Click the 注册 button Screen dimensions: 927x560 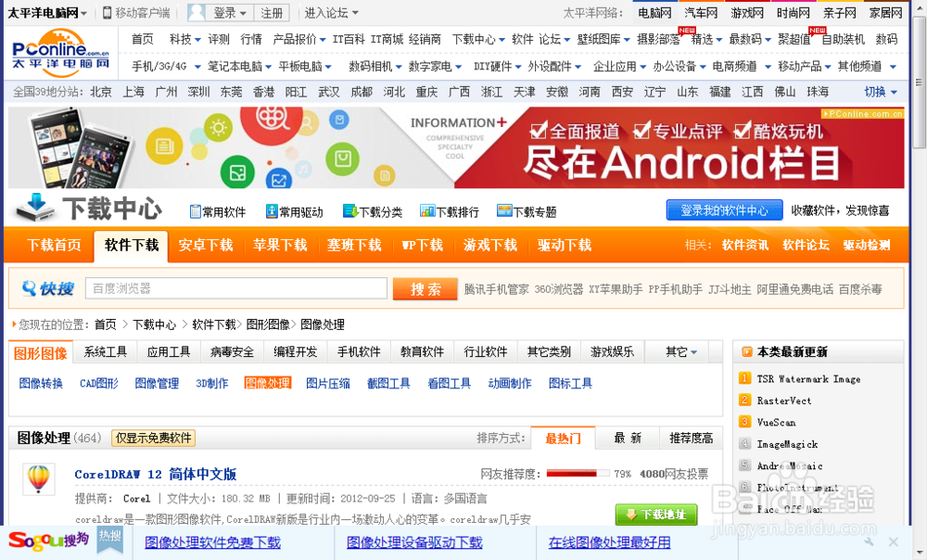272,12
